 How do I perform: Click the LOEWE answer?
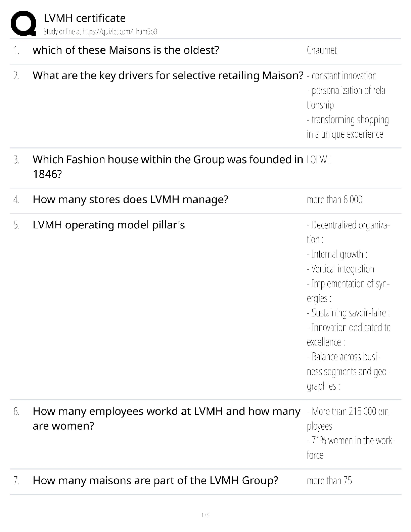pos(319,160)
